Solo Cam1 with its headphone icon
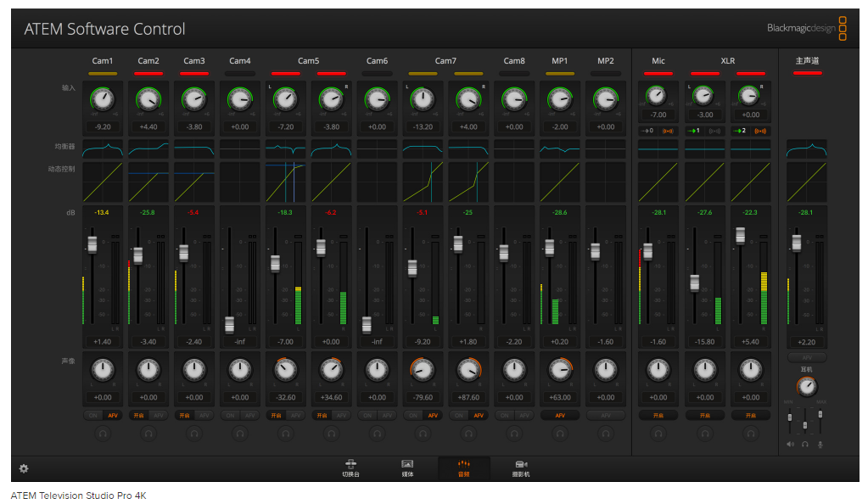This screenshot has width=868, height=504. point(103,434)
